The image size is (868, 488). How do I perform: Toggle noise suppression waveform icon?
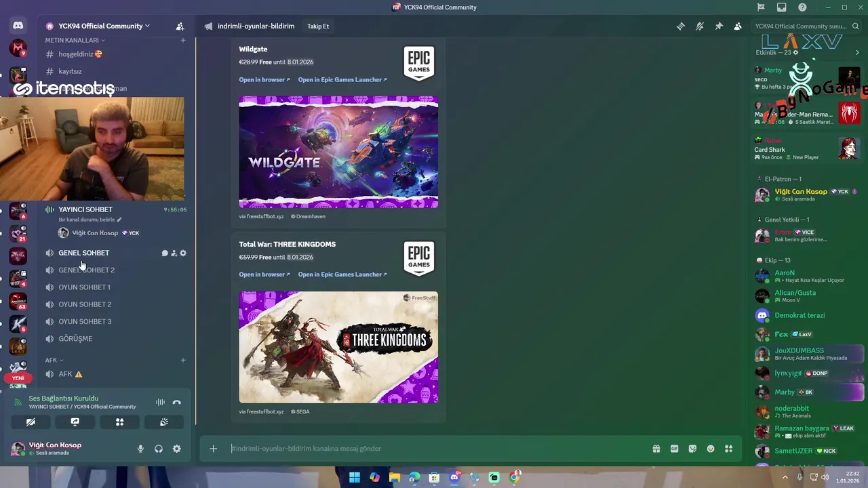160,402
